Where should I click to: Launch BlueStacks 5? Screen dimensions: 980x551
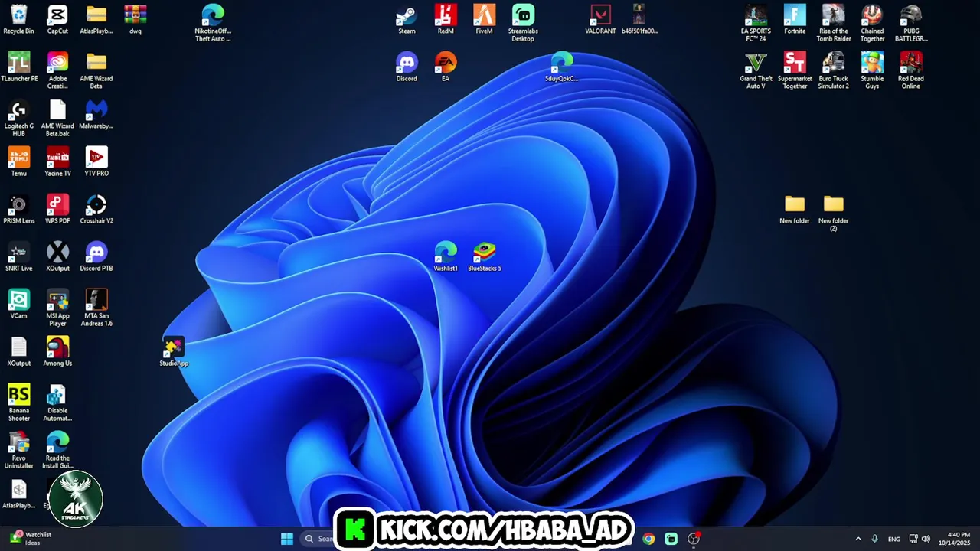click(x=484, y=257)
